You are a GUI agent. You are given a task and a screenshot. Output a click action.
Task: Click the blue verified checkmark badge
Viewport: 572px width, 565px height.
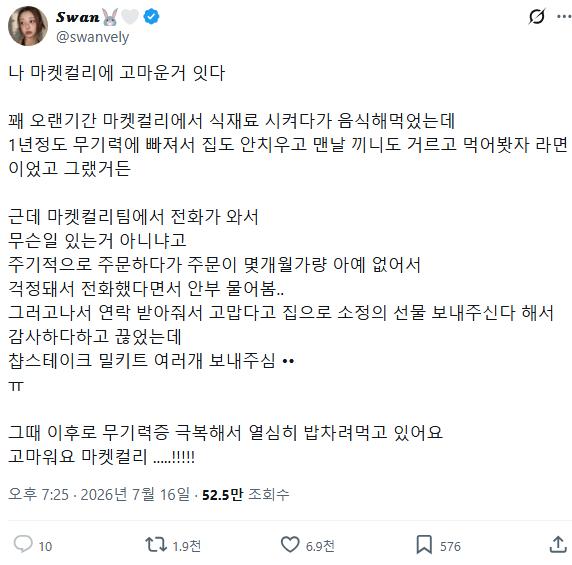[151, 17]
